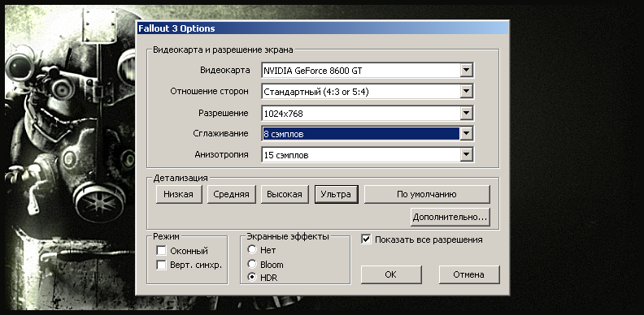Open the Разрешение dropdown arrow
This screenshot has height=315, width=644.
(466, 113)
